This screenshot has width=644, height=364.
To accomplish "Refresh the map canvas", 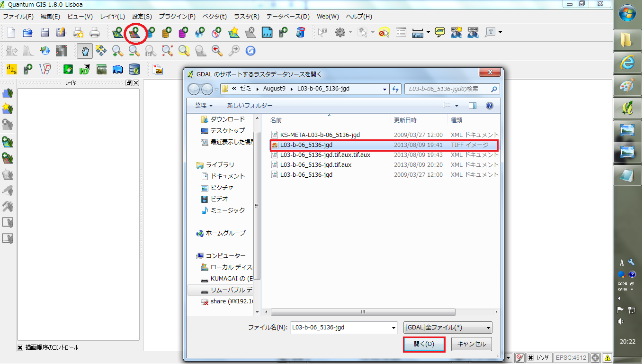I will (x=250, y=51).
